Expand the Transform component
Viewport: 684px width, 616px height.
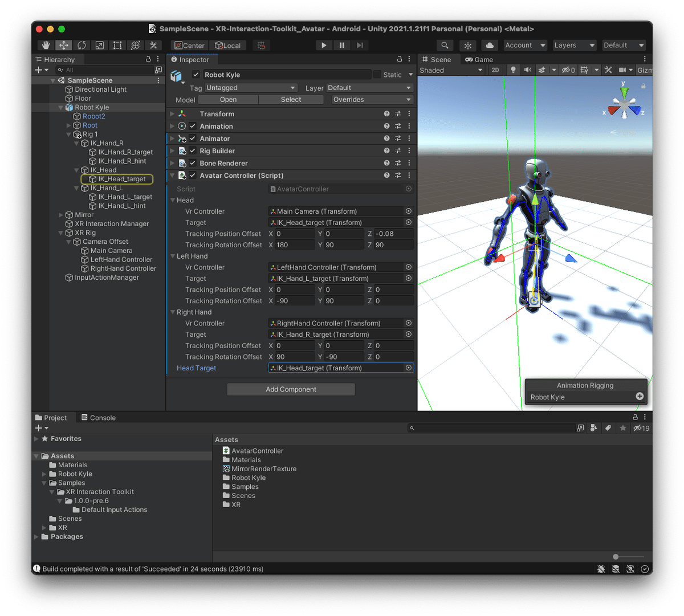(x=172, y=114)
